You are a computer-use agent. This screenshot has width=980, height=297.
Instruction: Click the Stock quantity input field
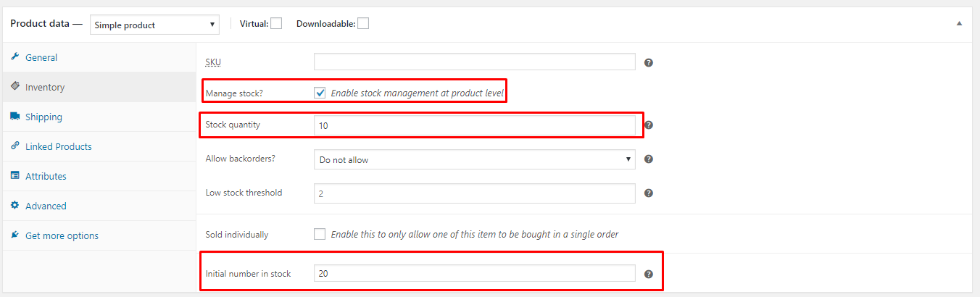pos(474,125)
